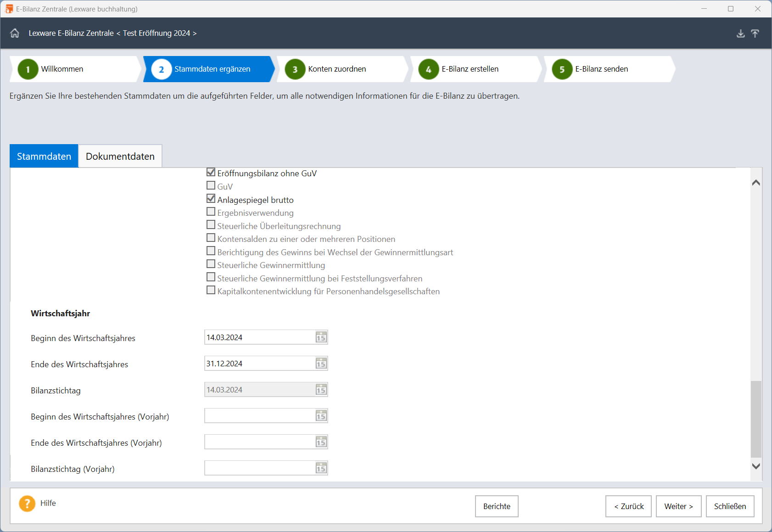The width and height of the screenshot is (772, 532).
Task: Open calendar for Ende des Wirtschaftsjahres
Action: [321, 364]
